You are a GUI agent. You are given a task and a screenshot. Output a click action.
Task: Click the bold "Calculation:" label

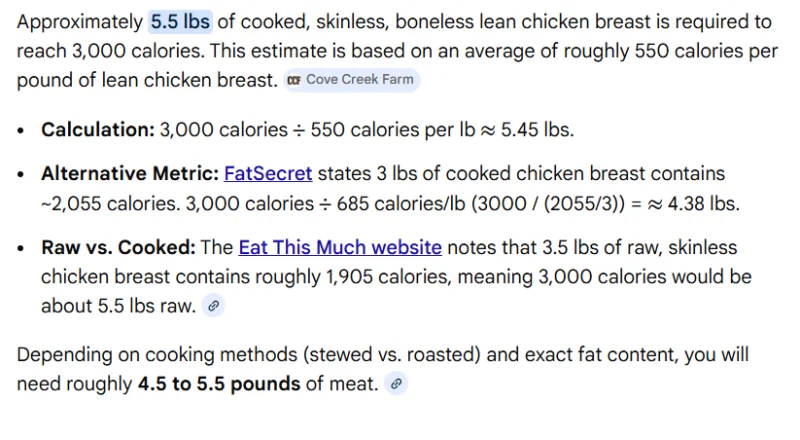[98, 130]
